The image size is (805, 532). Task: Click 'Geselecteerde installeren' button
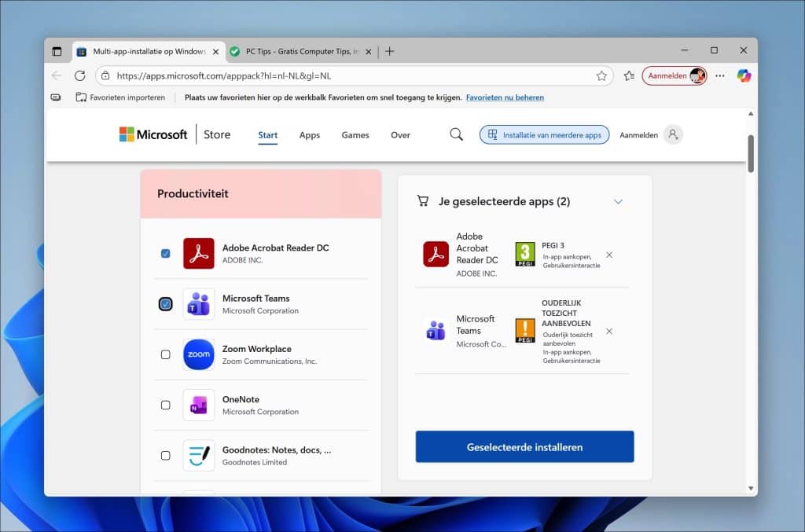pos(524,446)
